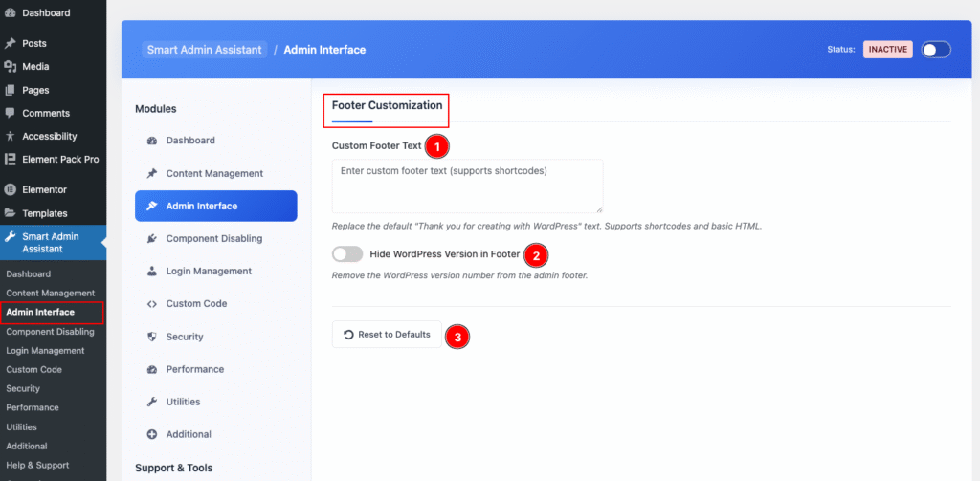The width and height of the screenshot is (980, 481).
Task: Open Component Disabling submenu link
Action: (50, 332)
